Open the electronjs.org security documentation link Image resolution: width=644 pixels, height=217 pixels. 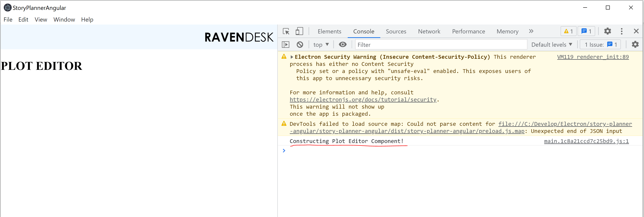point(363,99)
